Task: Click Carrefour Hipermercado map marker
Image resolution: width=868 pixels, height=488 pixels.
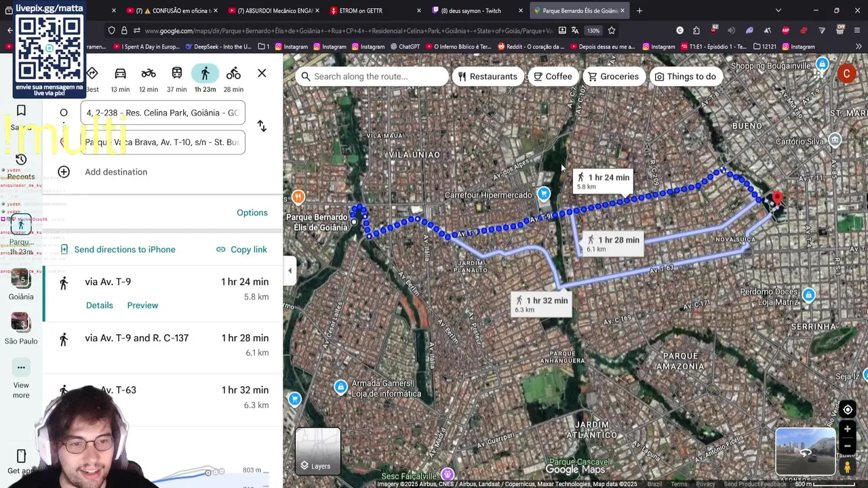Action: tap(543, 195)
